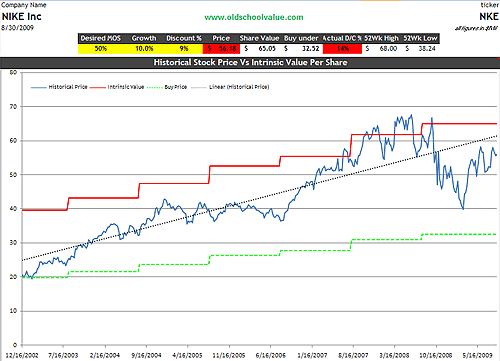Click the 12/16/2002 axis date label
Screen dimensions: 500x361
click(22, 355)
